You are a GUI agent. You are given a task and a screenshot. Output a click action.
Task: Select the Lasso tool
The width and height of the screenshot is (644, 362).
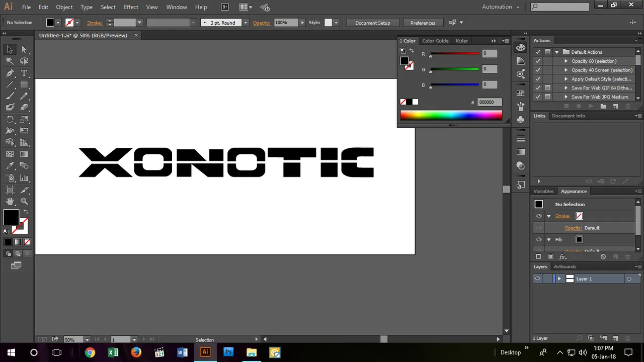click(24, 61)
